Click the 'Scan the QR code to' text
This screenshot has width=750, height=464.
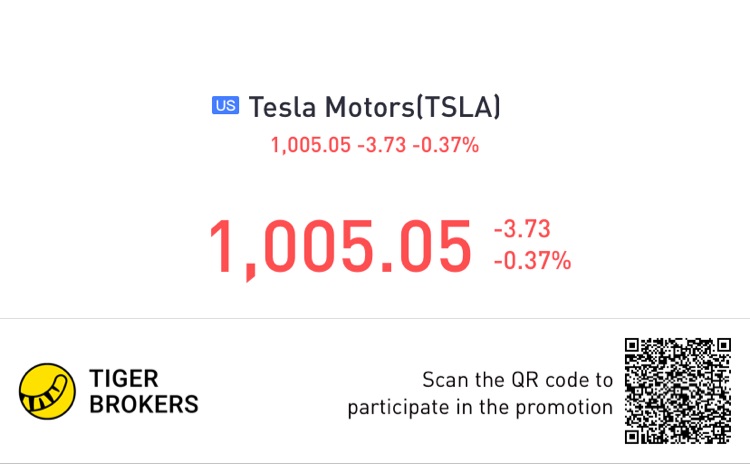(x=518, y=380)
